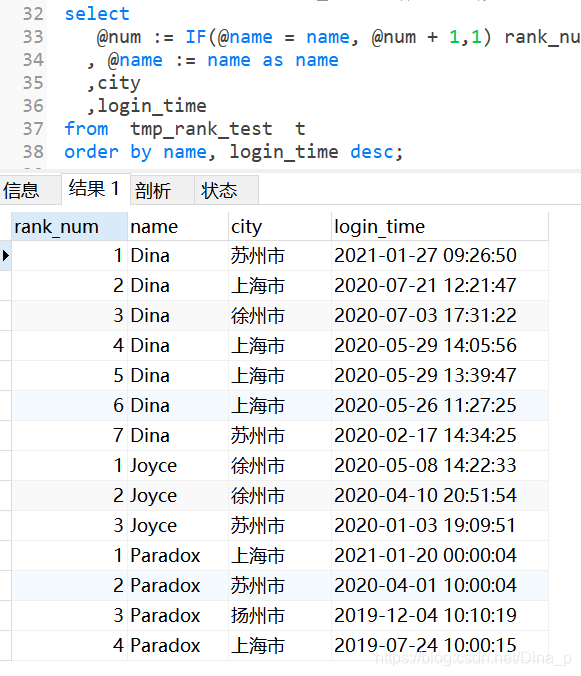Click Dina name in 2020-05-26 row

pyautogui.click(x=178, y=405)
